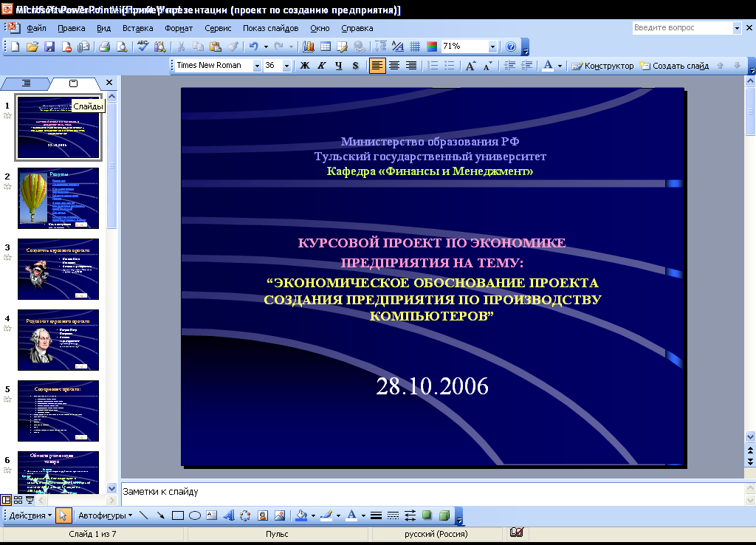The image size is (756, 545).
Task: Open the Формат menu
Action: 179,29
